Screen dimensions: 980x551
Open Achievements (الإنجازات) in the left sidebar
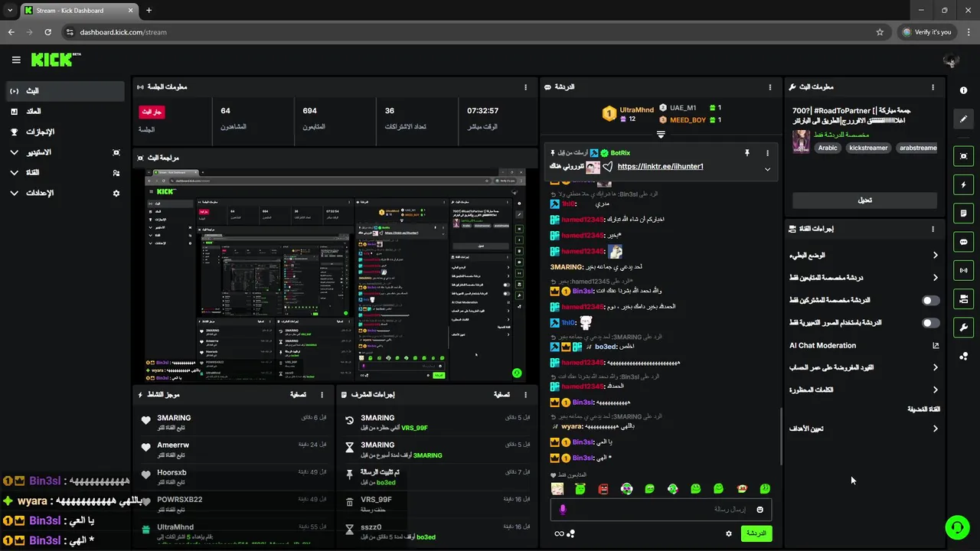coord(64,132)
